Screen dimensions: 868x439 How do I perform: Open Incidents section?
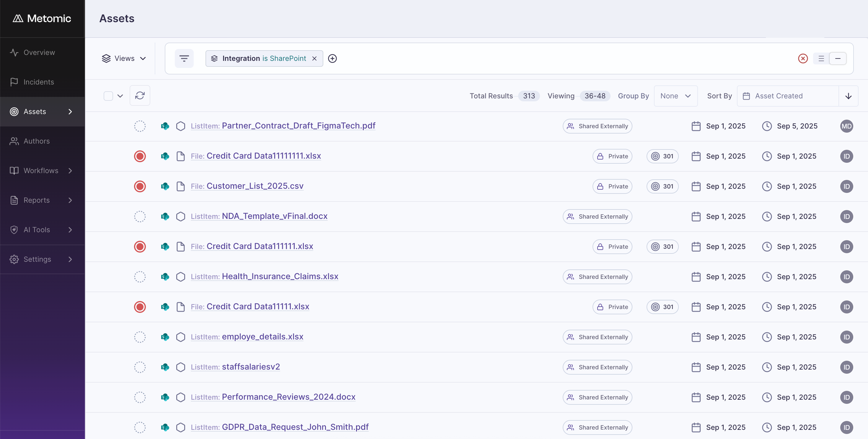point(42,82)
